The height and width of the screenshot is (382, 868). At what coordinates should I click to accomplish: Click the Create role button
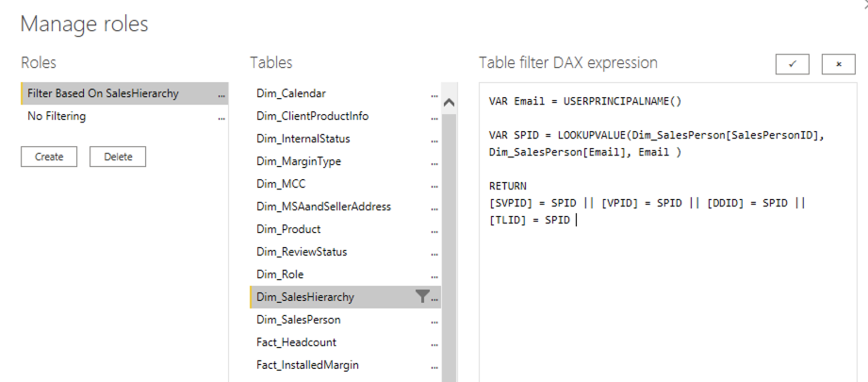[x=49, y=157]
